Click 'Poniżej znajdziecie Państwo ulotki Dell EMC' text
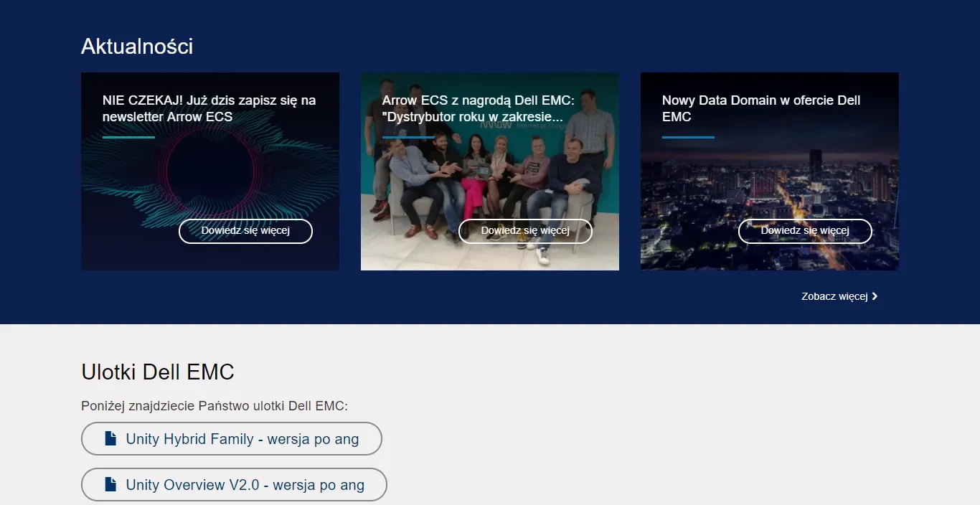The height and width of the screenshot is (505, 980). (x=215, y=406)
